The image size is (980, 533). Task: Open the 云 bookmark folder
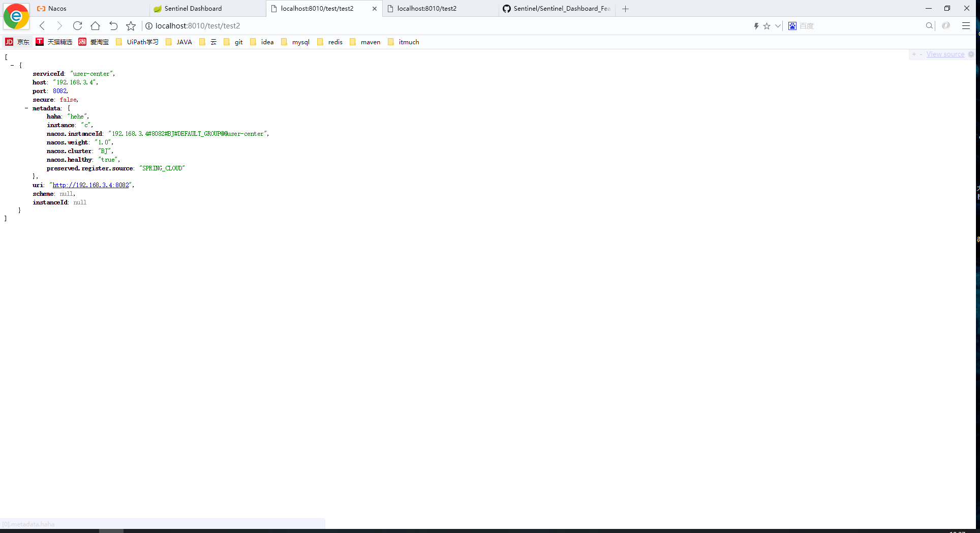pyautogui.click(x=208, y=42)
